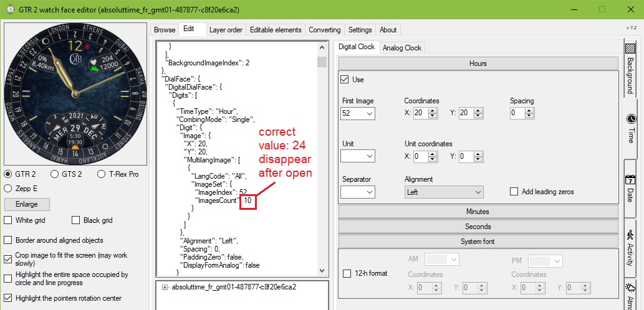Open the Browse tab
The width and height of the screenshot is (644, 310).
(165, 29)
